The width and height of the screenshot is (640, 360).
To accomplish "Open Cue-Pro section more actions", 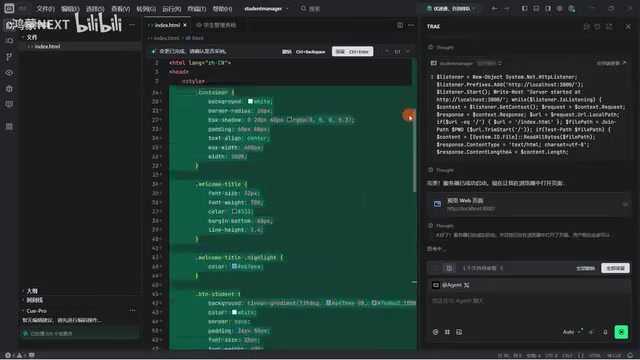I will [133, 311].
